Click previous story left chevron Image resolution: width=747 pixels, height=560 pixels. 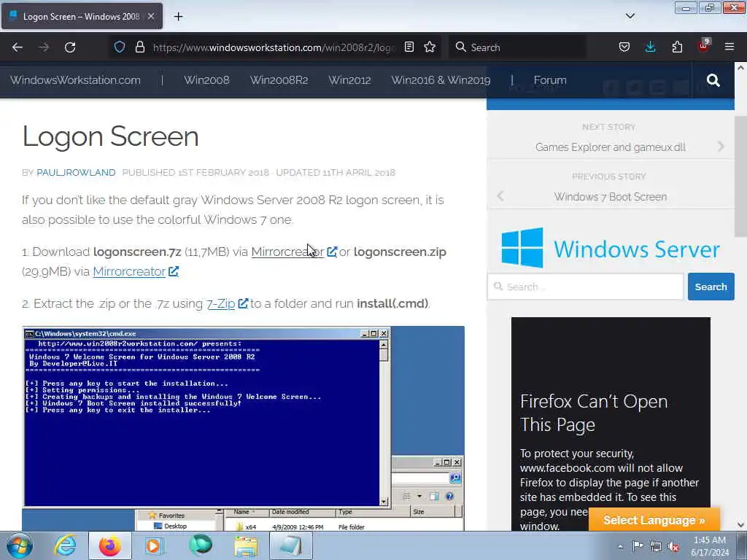500,196
